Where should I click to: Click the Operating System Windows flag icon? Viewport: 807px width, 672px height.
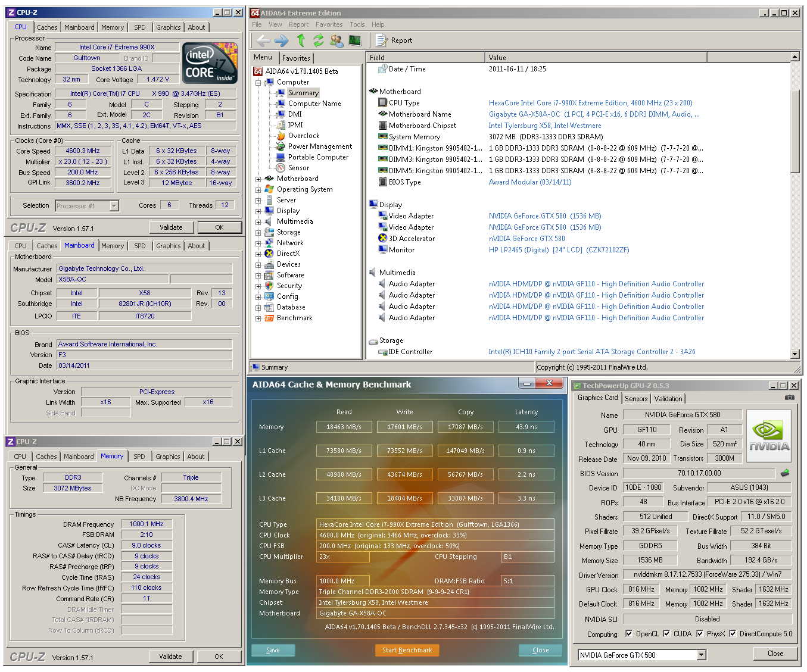[x=269, y=189]
